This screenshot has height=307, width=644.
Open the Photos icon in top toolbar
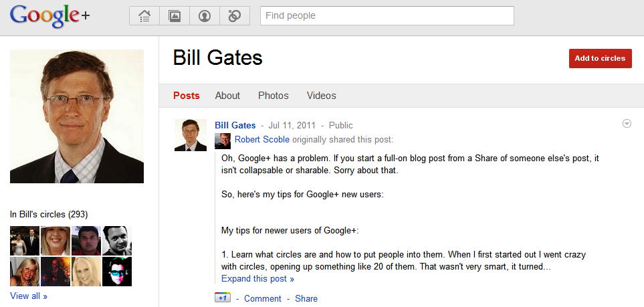[x=175, y=15]
